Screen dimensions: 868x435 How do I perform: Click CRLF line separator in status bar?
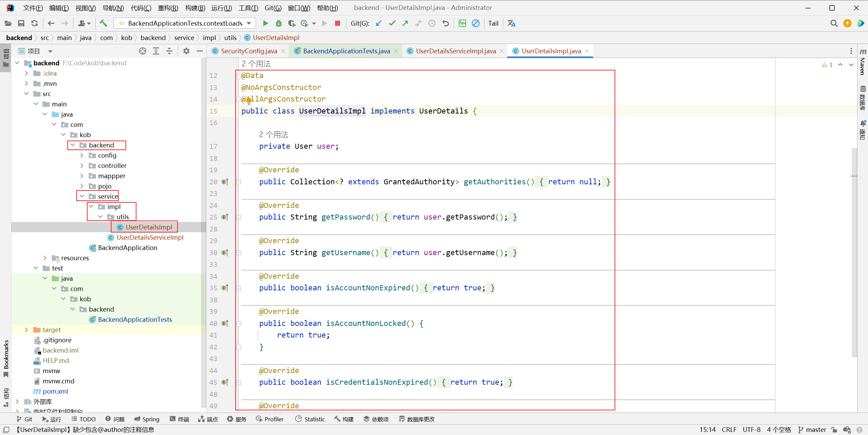pyautogui.click(x=729, y=430)
